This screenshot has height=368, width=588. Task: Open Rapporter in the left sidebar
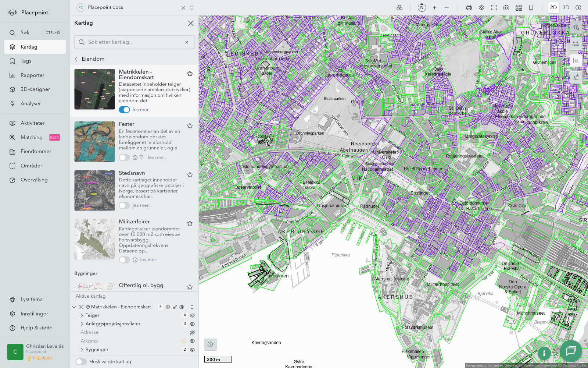(32, 75)
